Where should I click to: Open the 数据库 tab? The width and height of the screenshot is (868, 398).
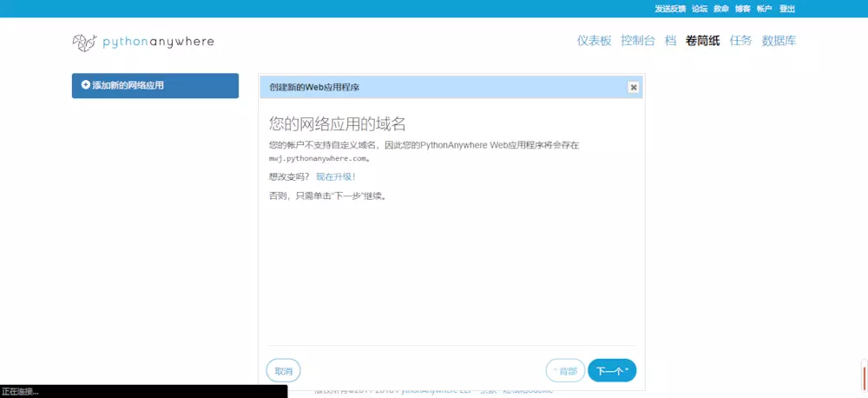coord(779,41)
